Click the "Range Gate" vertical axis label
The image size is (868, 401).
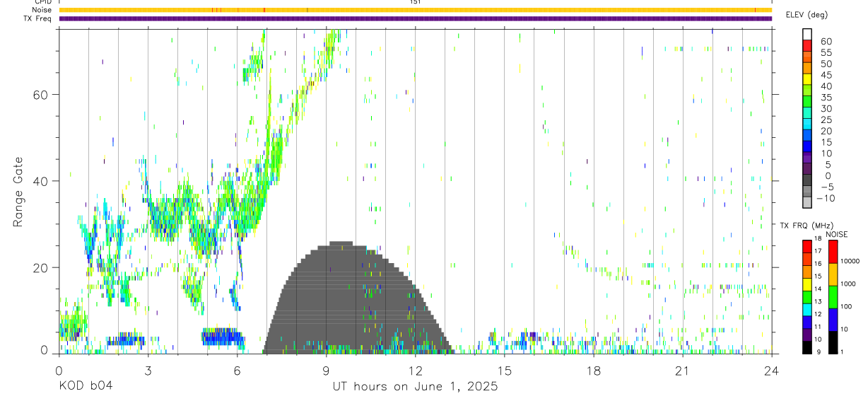[18, 191]
